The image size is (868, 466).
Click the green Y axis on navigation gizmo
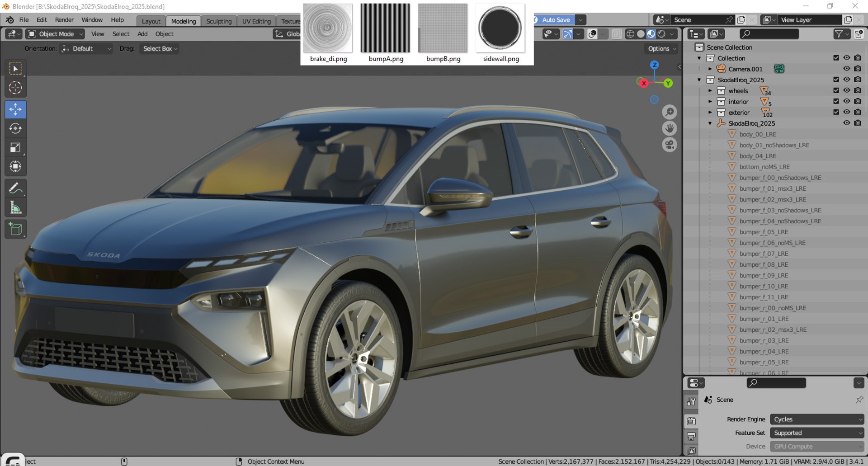[668, 83]
